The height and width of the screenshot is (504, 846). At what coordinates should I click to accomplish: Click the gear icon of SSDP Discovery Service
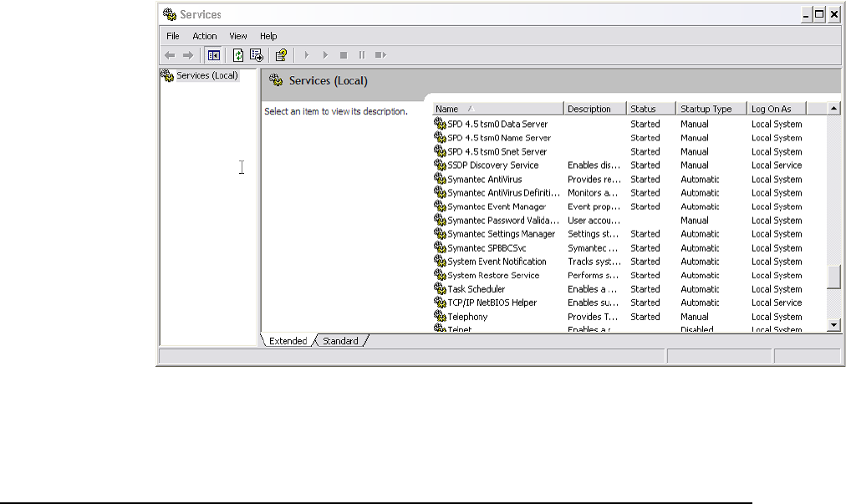tap(441, 165)
